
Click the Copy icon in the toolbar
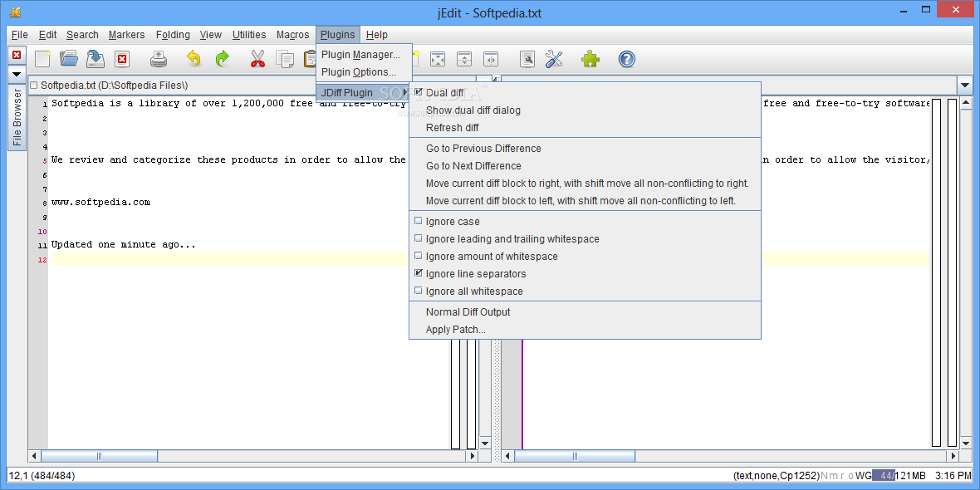tap(285, 59)
